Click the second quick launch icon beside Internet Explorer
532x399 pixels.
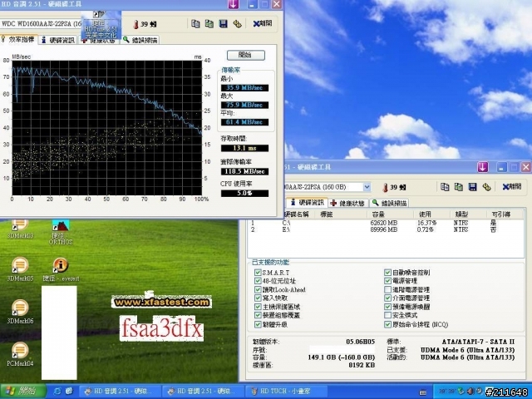69,392
